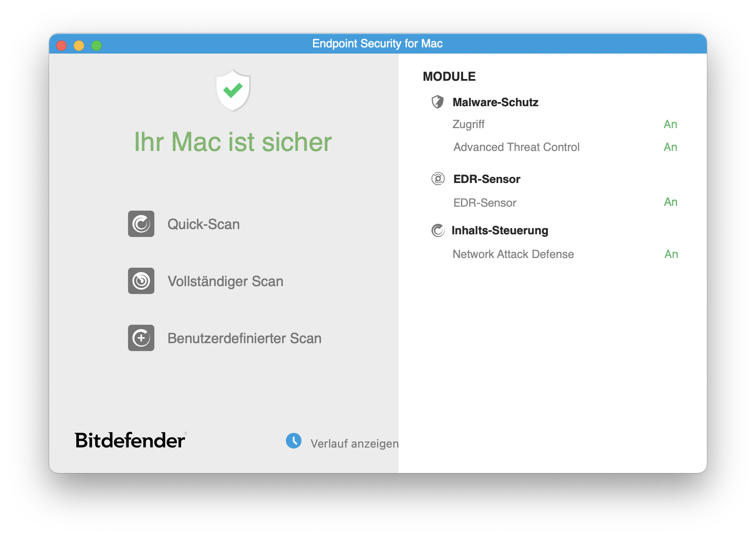This screenshot has width=756, height=538.
Task: Maximize the window with the green button
Action: pyautogui.click(x=96, y=45)
